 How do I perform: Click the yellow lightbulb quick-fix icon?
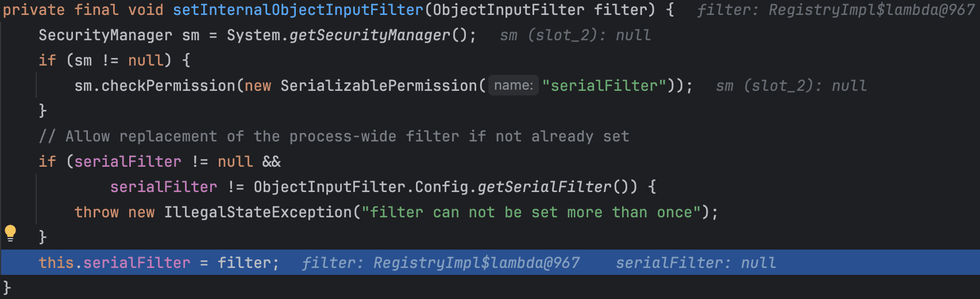10,233
